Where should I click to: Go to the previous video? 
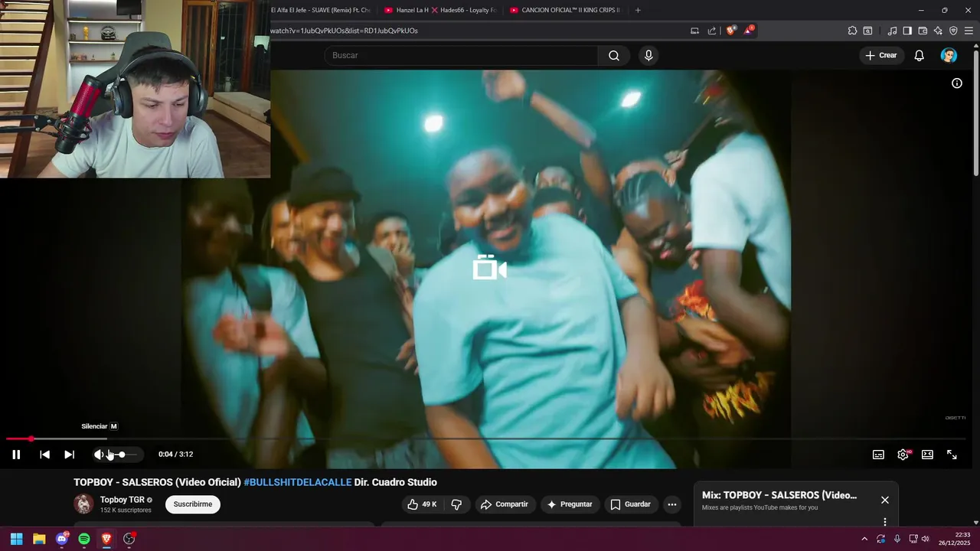44,455
